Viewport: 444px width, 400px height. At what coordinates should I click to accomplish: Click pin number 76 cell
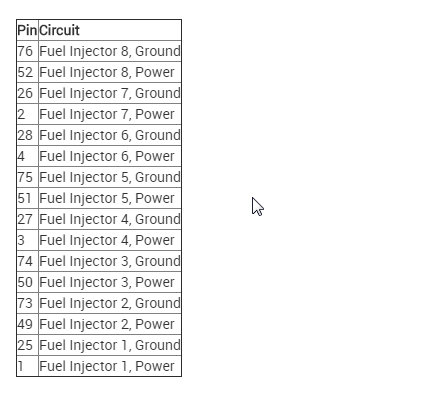click(27, 51)
